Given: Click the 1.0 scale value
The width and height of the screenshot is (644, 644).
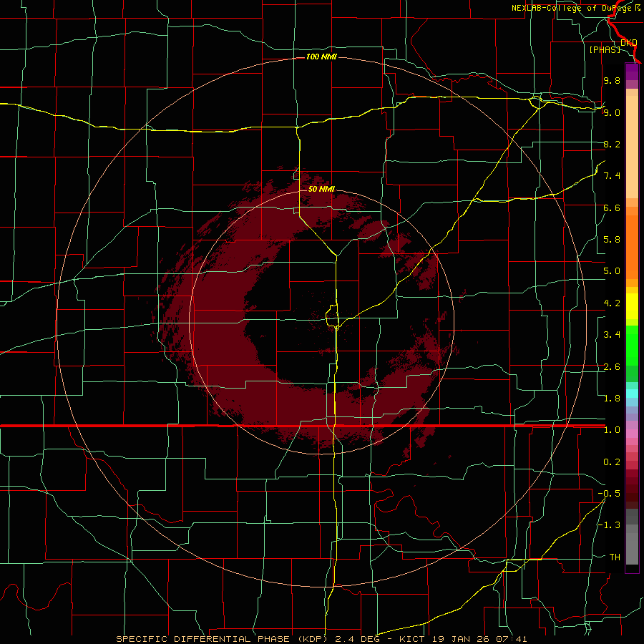Looking at the screenshot, I should point(612,430).
